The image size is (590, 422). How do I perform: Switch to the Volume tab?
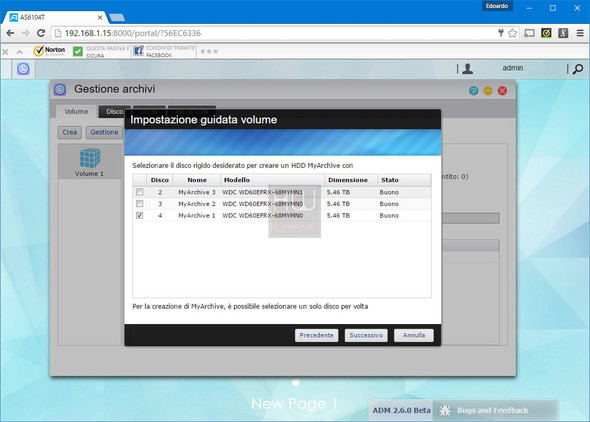[76, 111]
